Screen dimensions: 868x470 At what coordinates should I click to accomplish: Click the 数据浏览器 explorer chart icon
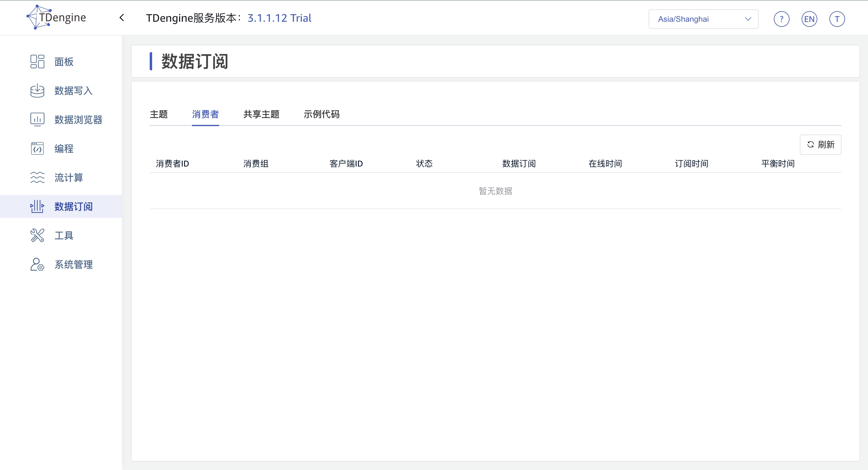[x=37, y=119]
